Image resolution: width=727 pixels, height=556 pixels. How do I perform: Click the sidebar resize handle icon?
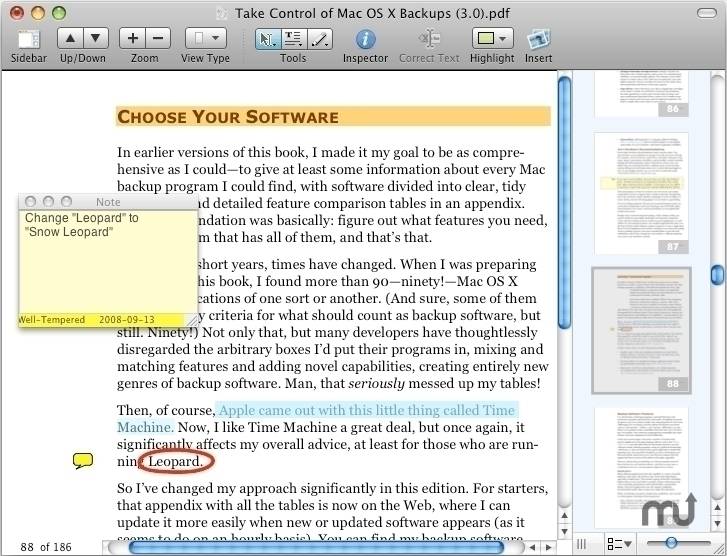click(581, 543)
